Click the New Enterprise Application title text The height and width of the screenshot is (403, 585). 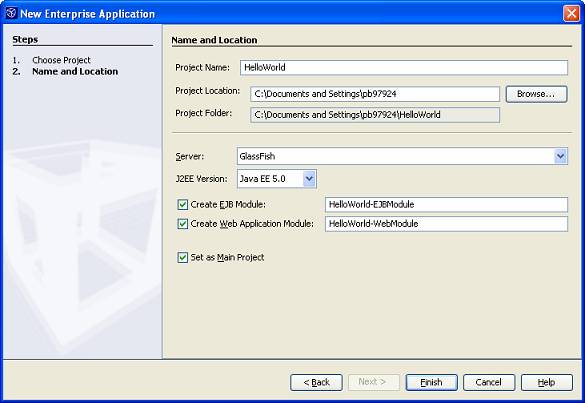tap(87, 14)
